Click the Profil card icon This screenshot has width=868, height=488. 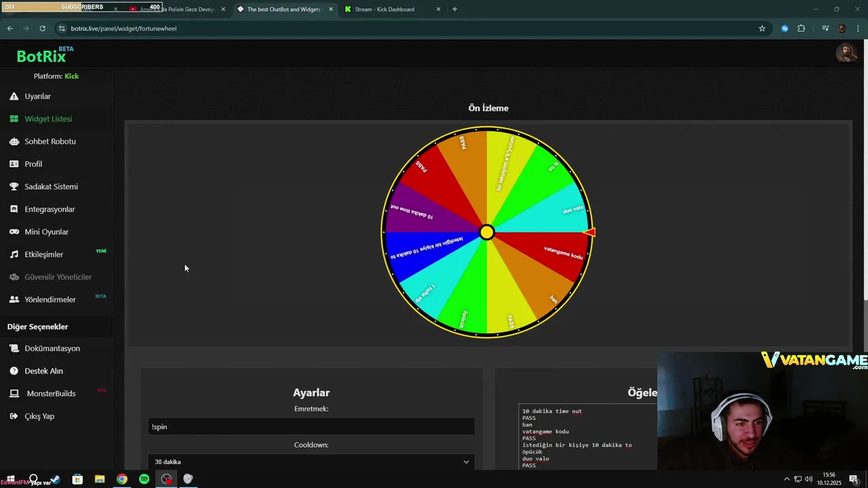[14, 164]
